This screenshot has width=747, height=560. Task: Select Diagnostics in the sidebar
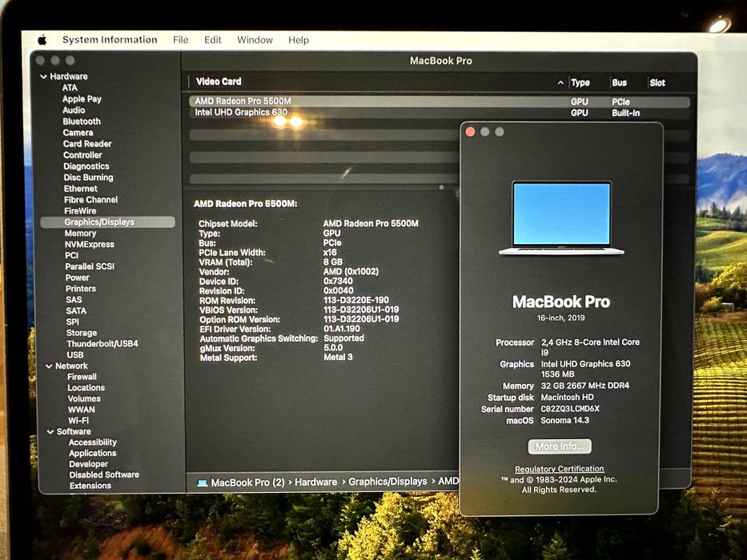[86, 166]
